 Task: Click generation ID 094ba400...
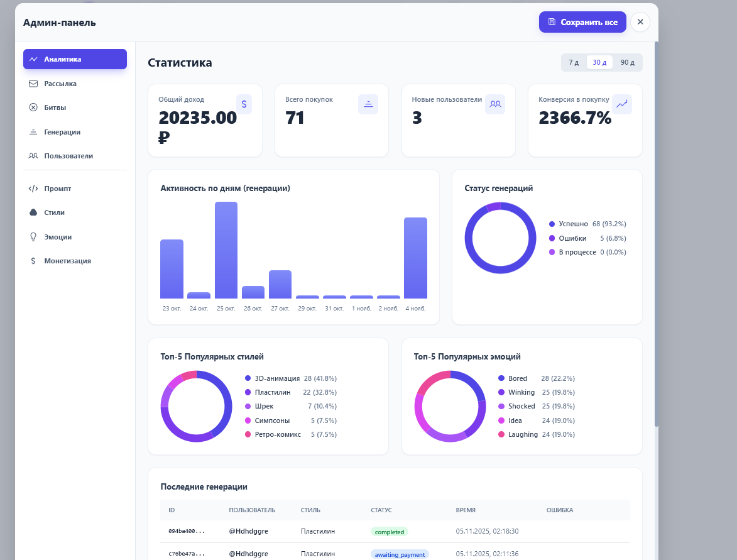point(187,531)
